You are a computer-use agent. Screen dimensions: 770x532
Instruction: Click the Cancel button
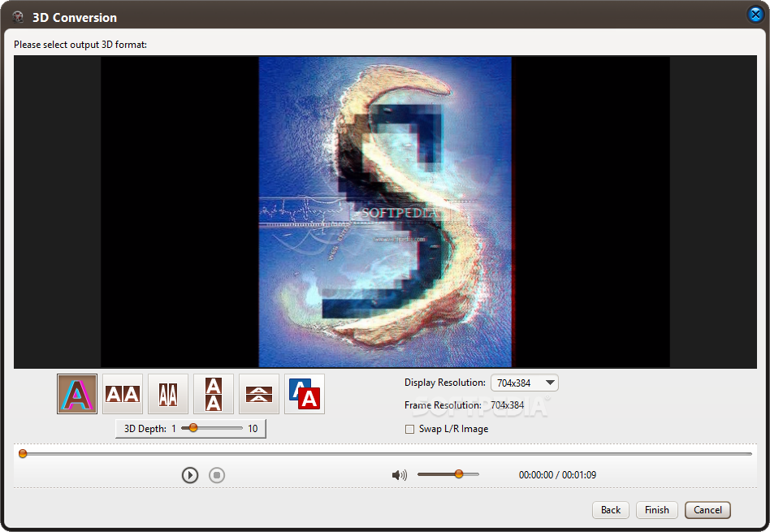tap(707, 510)
